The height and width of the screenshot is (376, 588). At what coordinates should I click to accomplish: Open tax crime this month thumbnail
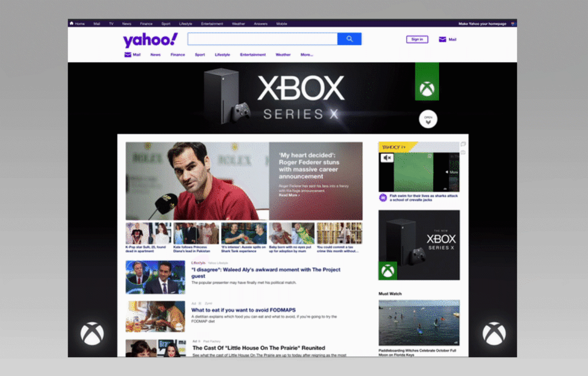click(340, 233)
